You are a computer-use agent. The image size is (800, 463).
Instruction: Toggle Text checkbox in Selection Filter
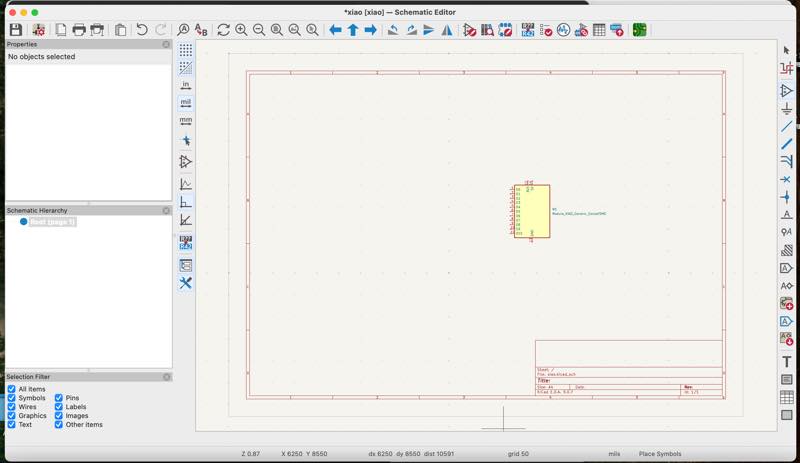11,424
